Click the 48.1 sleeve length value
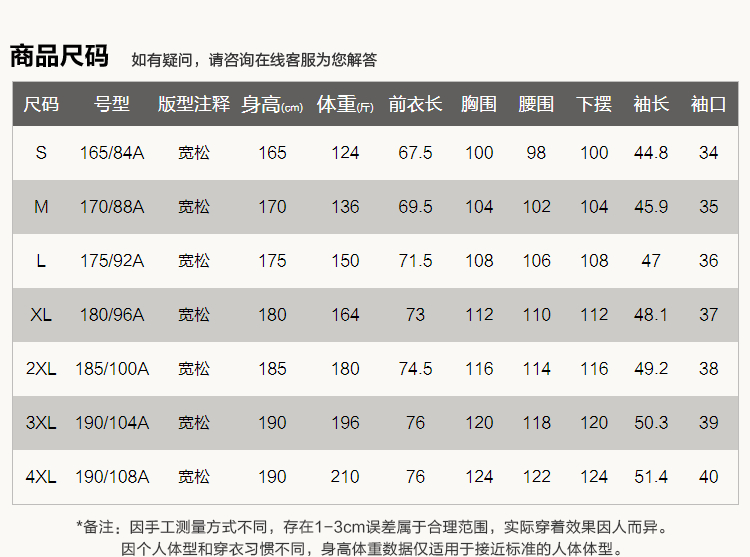Image resolution: width=750 pixels, height=557 pixels. pyautogui.click(x=651, y=315)
